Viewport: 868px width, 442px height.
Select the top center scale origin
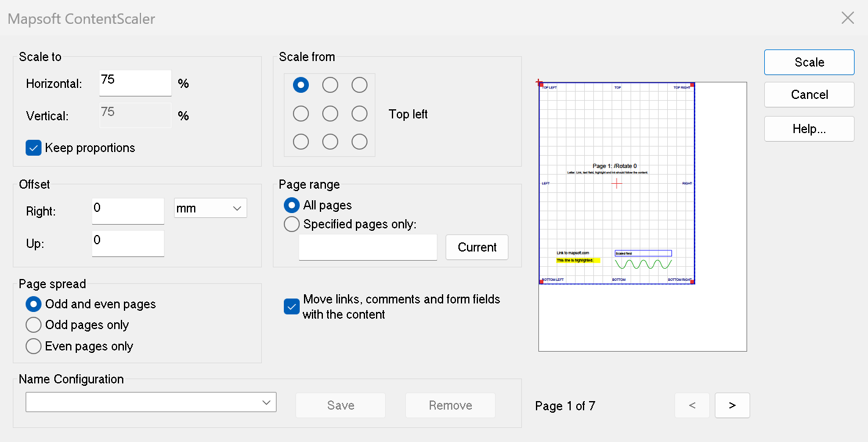(330, 85)
